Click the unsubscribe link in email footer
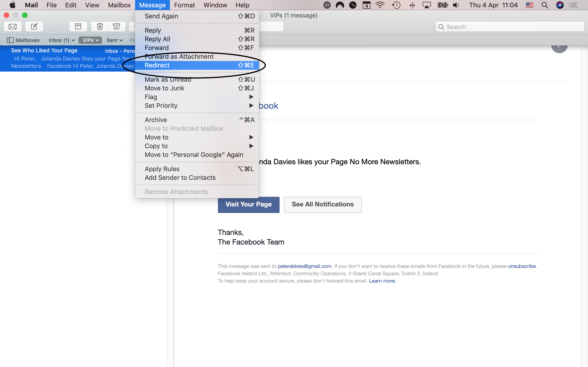The height and width of the screenshot is (367, 588). pyautogui.click(x=522, y=266)
